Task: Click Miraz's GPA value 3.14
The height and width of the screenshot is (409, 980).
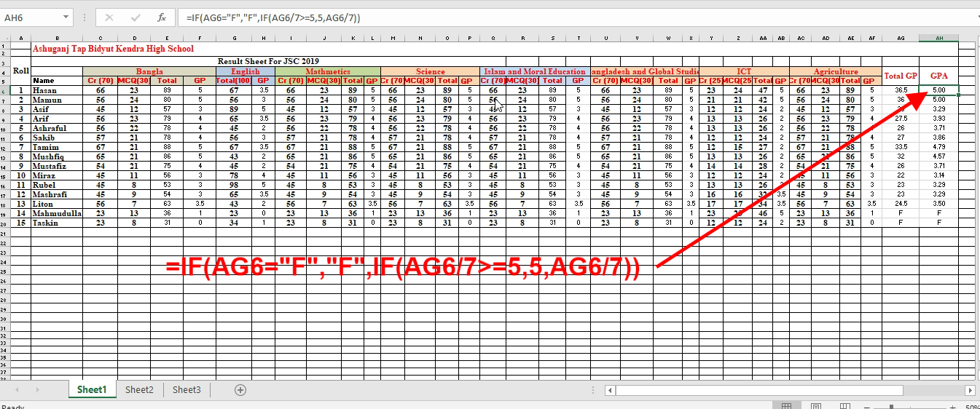Action: pyautogui.click(x=939, y=175)
